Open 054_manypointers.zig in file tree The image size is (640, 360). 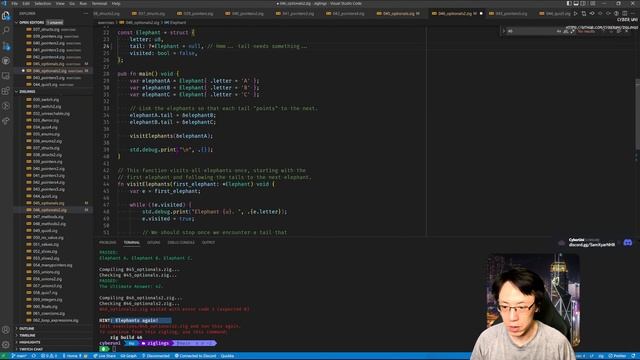[53, 265]
